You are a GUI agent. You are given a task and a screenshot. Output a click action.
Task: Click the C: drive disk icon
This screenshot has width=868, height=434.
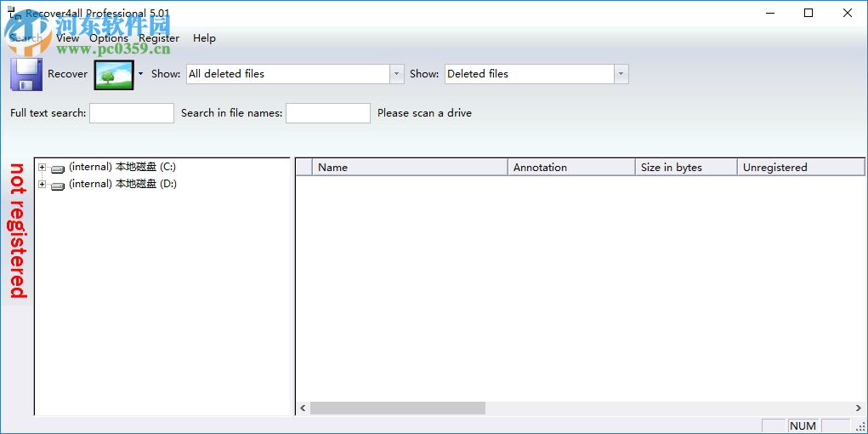tap(58, 169)
